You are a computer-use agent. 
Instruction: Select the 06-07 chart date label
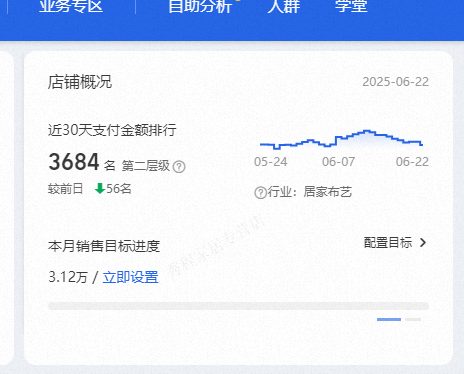pyautogui.click(x=338, y=162)
